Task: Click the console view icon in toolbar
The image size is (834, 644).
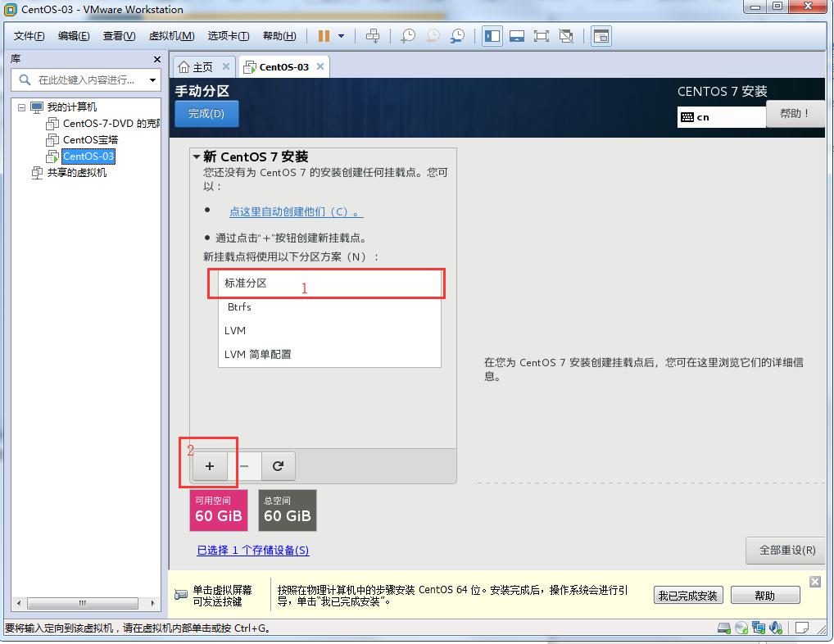Action: [x=601, y=36]
